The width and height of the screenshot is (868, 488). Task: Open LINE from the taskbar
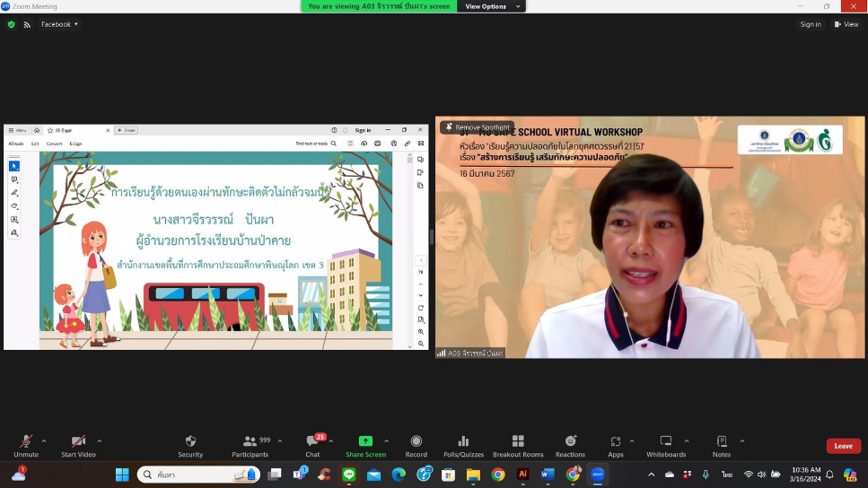point(349,475)
